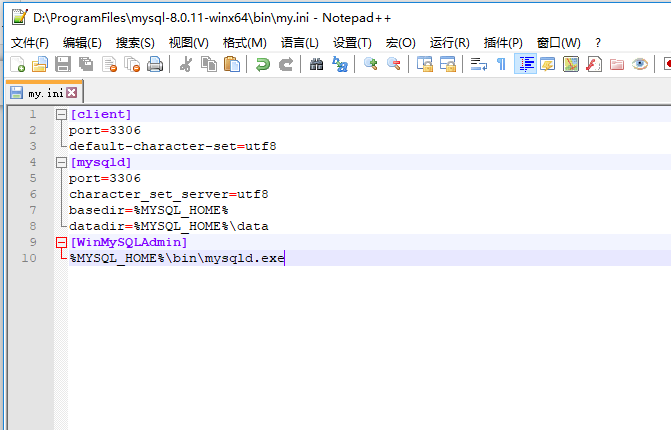Viewport: 671px width, 430px height.
Task: Click the Save toolbar icon
Action: tap(63, 65)
